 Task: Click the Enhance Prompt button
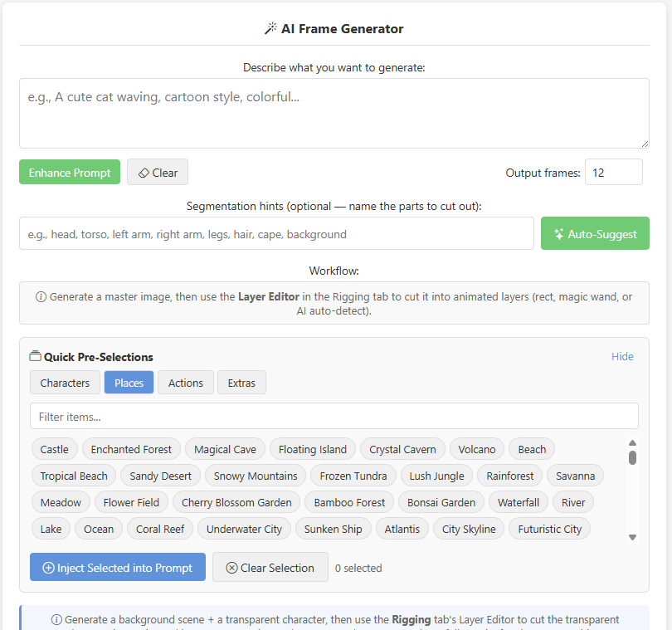pyautogui.click(x=70, y=173)
